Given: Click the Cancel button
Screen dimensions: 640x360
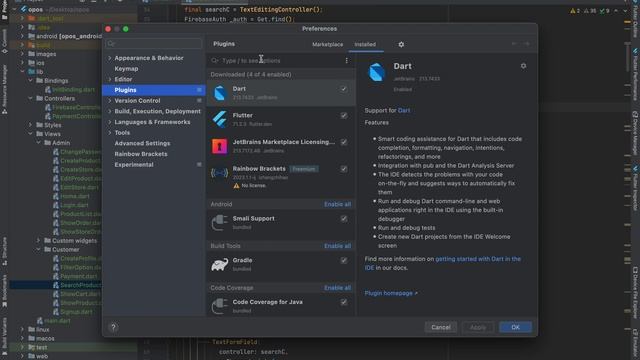Looking at the screenshot, I should [441, 327].
